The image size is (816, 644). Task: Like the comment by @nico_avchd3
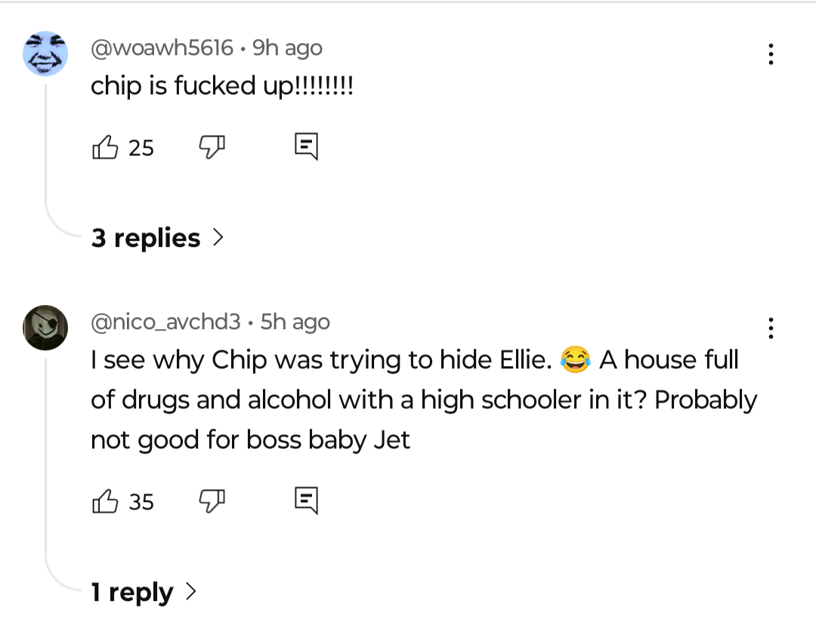coord(104,501)
